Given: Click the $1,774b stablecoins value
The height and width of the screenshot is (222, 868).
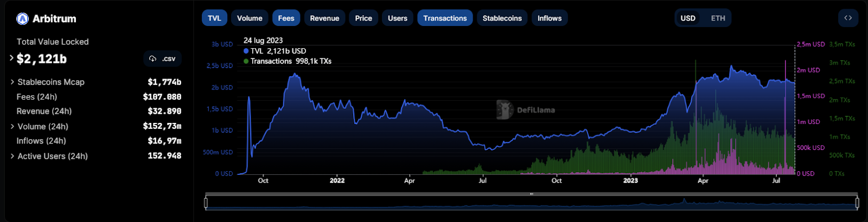Looking at the screenshot, I should click(x=164, y=82).
